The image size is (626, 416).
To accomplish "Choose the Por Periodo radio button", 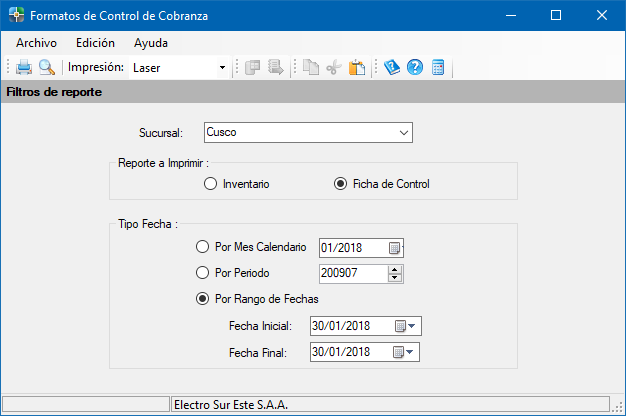I will coord(232,273).
